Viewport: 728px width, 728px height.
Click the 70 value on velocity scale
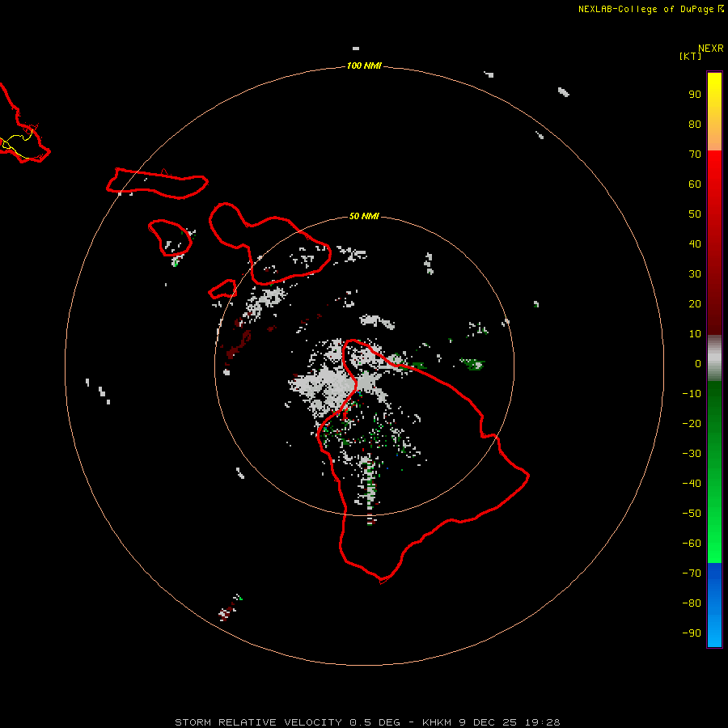point(695,154)
